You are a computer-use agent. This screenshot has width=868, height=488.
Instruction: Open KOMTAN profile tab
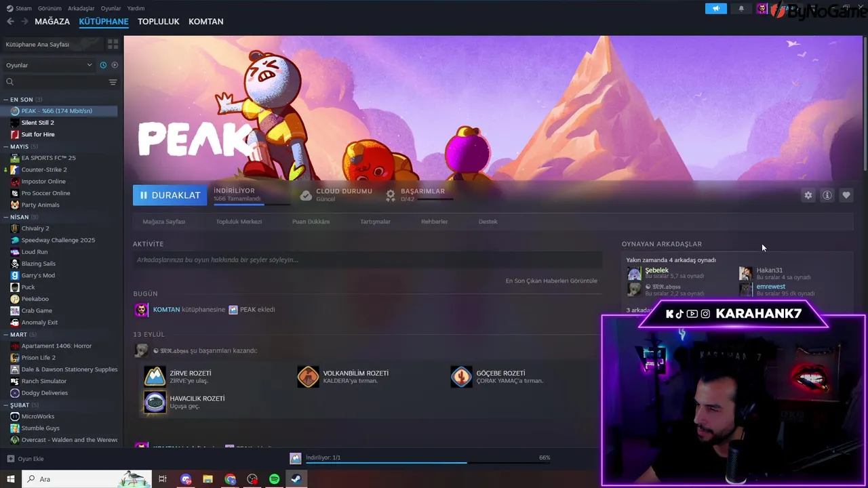pos(206,22)
